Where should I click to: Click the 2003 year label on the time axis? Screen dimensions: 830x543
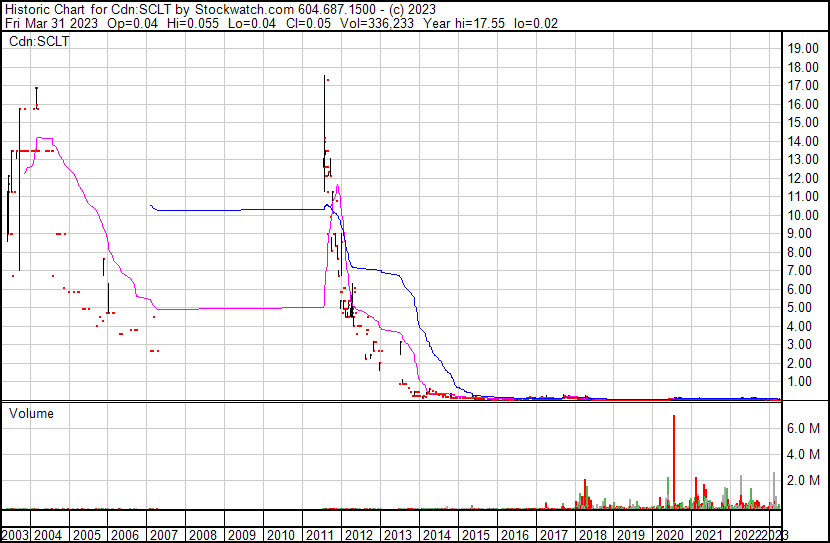pyautogui.click(x=16, y=534)
